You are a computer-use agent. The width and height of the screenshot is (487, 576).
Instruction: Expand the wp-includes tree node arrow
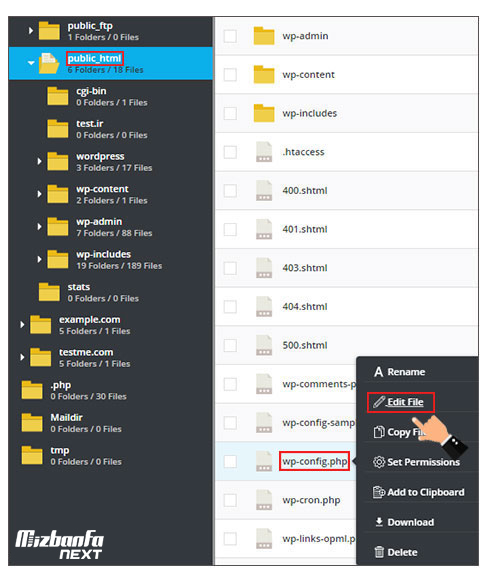click(x=39, y=259)
